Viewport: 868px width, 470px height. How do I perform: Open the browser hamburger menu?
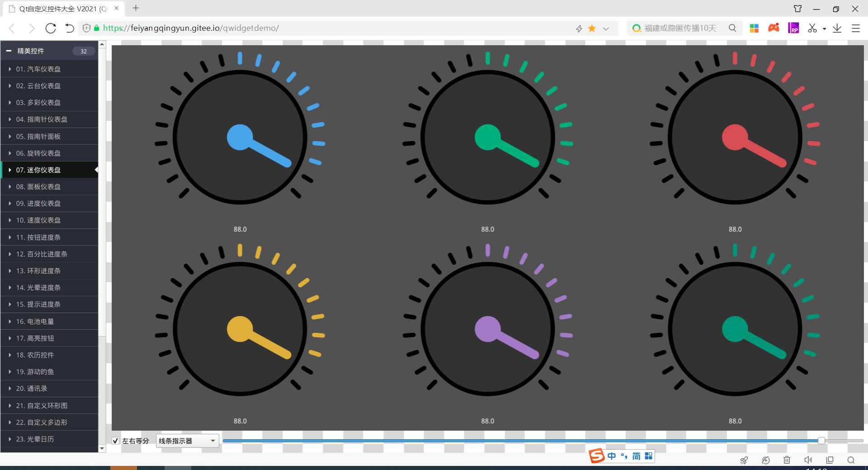(856, 28)
